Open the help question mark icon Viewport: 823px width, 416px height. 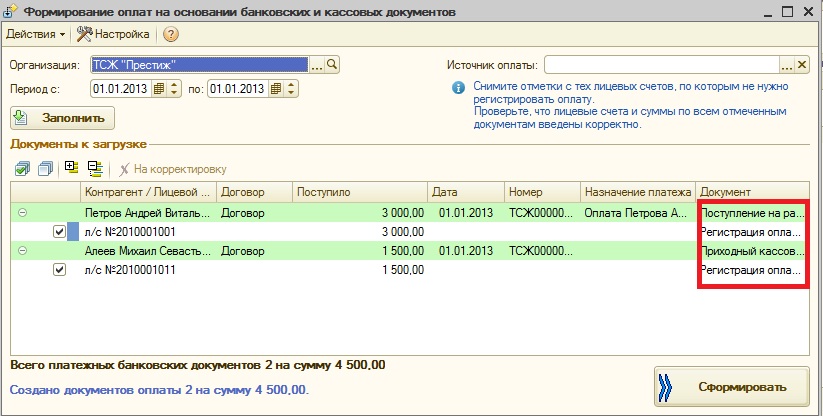(170, 34)
